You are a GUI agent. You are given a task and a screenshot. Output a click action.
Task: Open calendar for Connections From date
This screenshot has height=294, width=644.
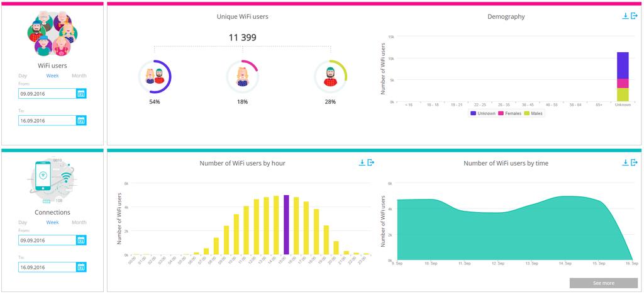pyautogui.click(x=81, y=240)
